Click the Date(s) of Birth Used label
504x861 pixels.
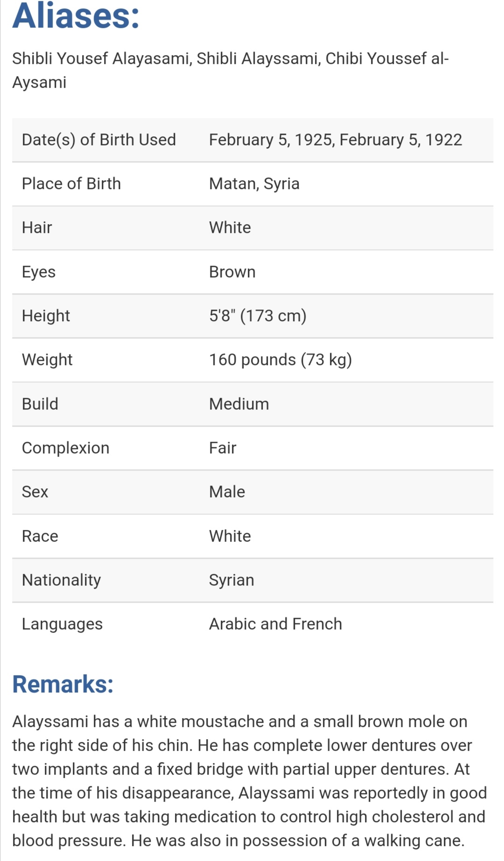[x=99, y=140]
